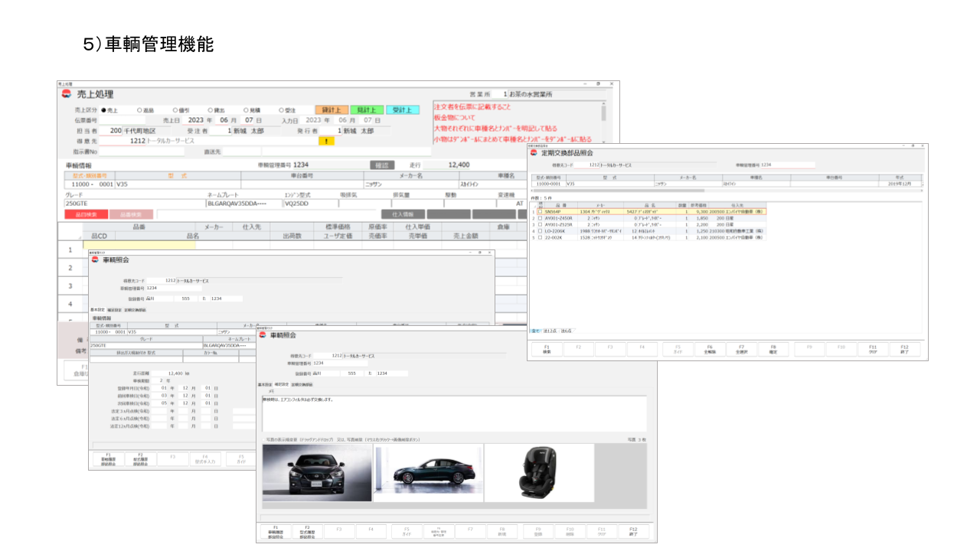Open the child car seat photo

pyautogui.click(x=540, y=473)
